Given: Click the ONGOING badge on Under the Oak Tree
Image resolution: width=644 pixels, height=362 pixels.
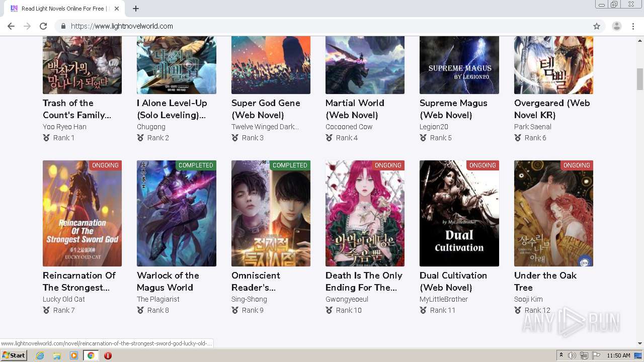Looking at the screenshot, I should pyautogui.click(x=577, y=165).
